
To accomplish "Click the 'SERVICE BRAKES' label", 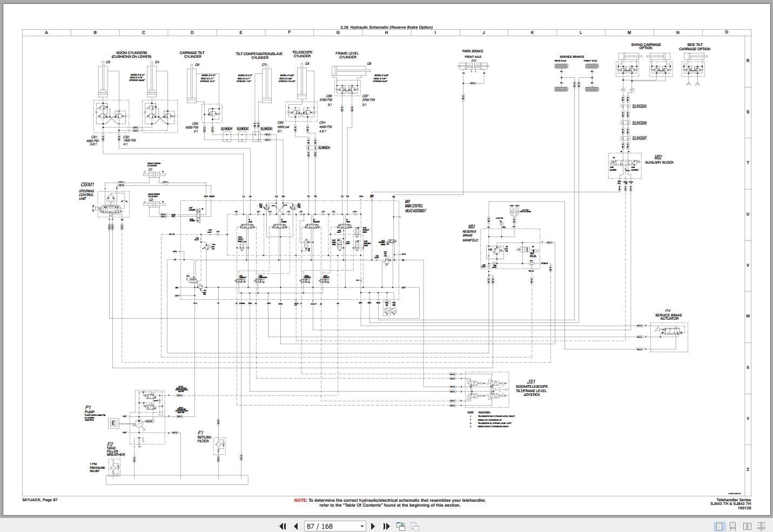I will point(572,57).
